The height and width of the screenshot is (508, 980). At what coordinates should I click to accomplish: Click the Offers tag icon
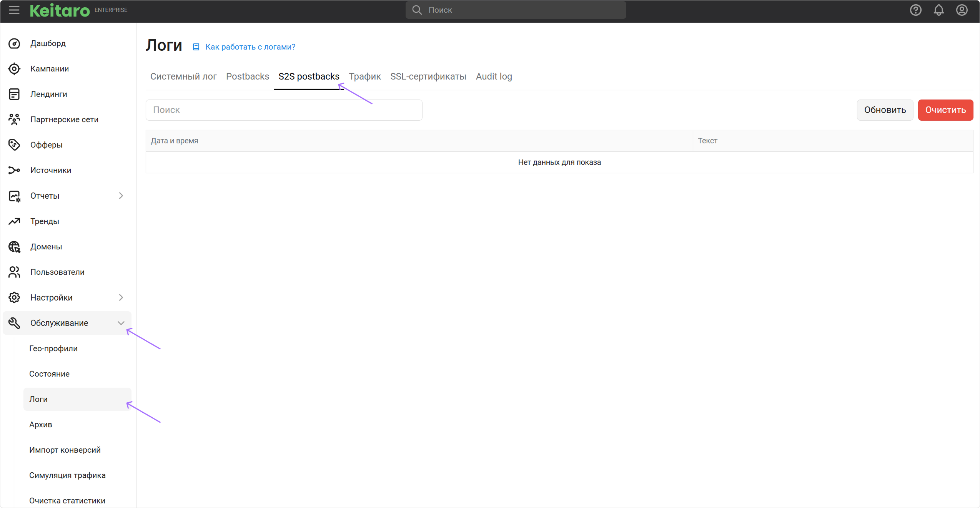click(14, 145)
